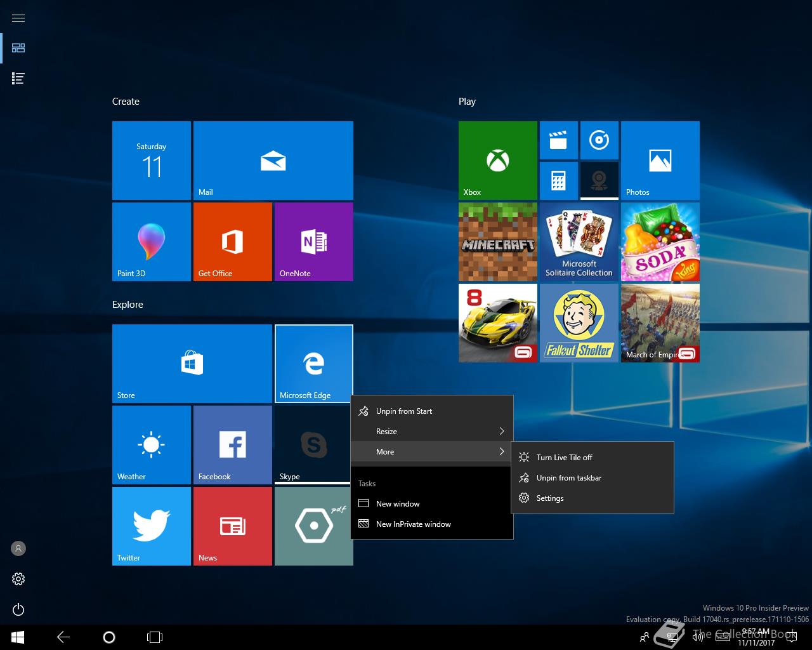Open the hamburger menu at top left

click(18, 18)
